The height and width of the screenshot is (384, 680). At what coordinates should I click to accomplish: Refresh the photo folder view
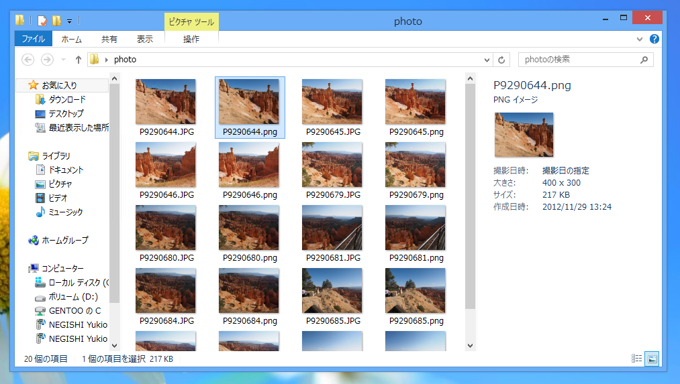(501, 60)
